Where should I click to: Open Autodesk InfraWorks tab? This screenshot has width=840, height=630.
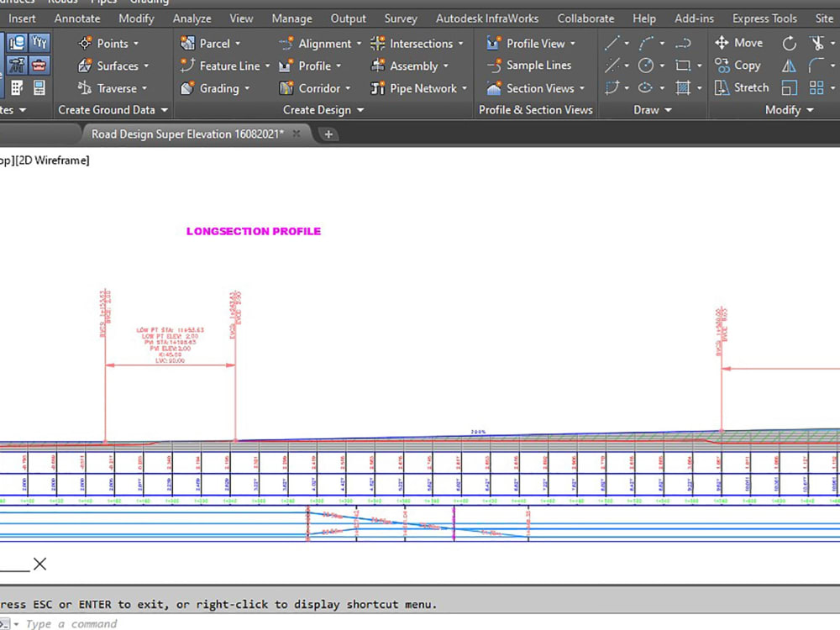(487, 18)
